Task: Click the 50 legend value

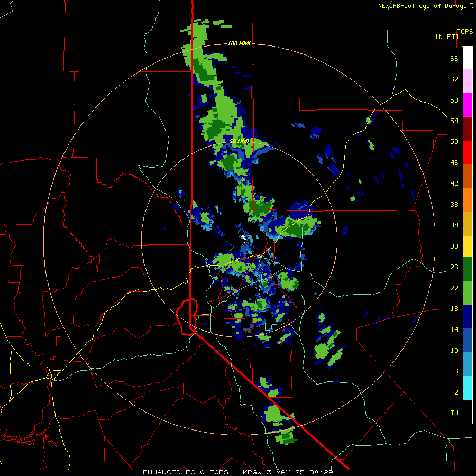Action: pyautogui.click(x=454, y=142)
